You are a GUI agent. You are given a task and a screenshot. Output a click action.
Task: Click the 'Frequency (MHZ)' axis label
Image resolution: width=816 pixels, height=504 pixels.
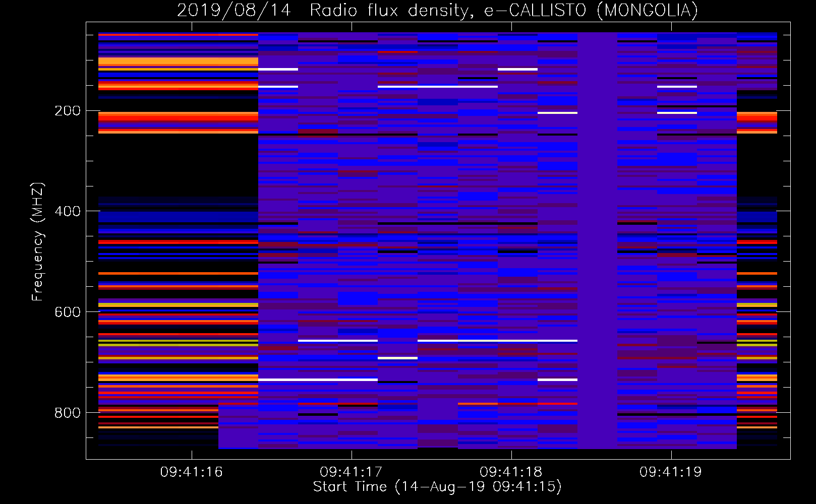pos(38,241)
